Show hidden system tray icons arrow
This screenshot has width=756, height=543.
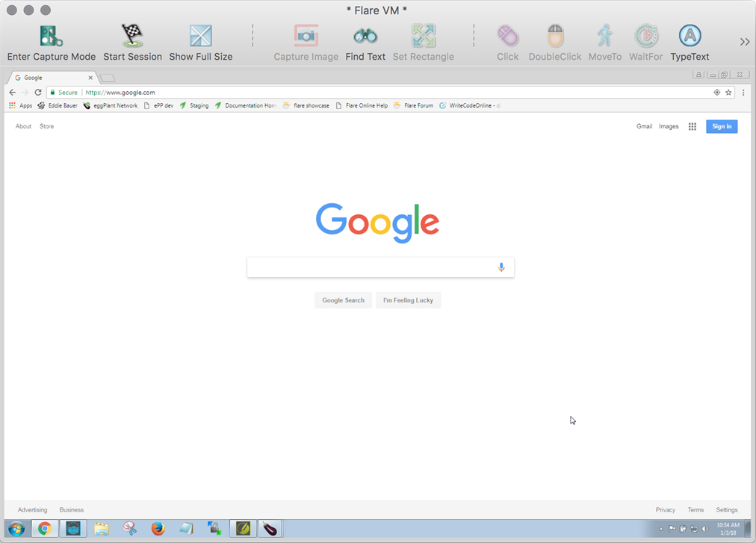coord(661,529)
